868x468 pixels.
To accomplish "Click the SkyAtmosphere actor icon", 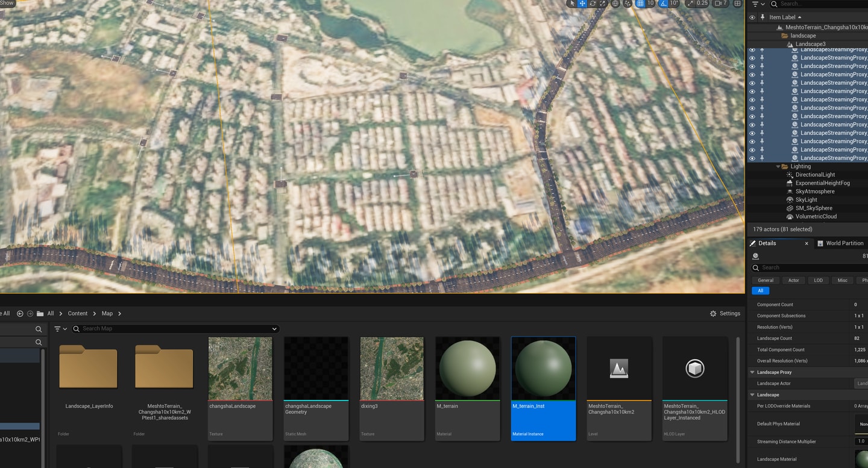I will [790, 192].
